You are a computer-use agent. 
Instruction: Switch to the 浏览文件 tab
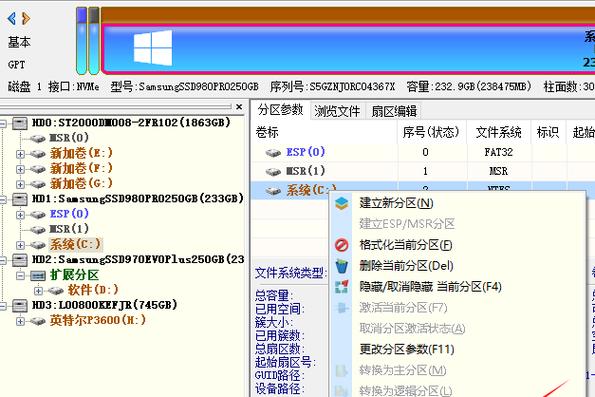point(337,111)
